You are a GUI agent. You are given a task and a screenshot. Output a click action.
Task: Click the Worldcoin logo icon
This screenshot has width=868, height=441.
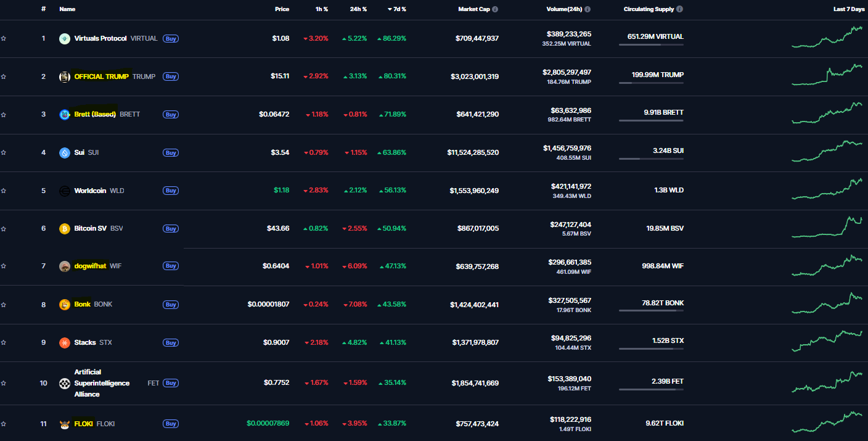(65, 191)
